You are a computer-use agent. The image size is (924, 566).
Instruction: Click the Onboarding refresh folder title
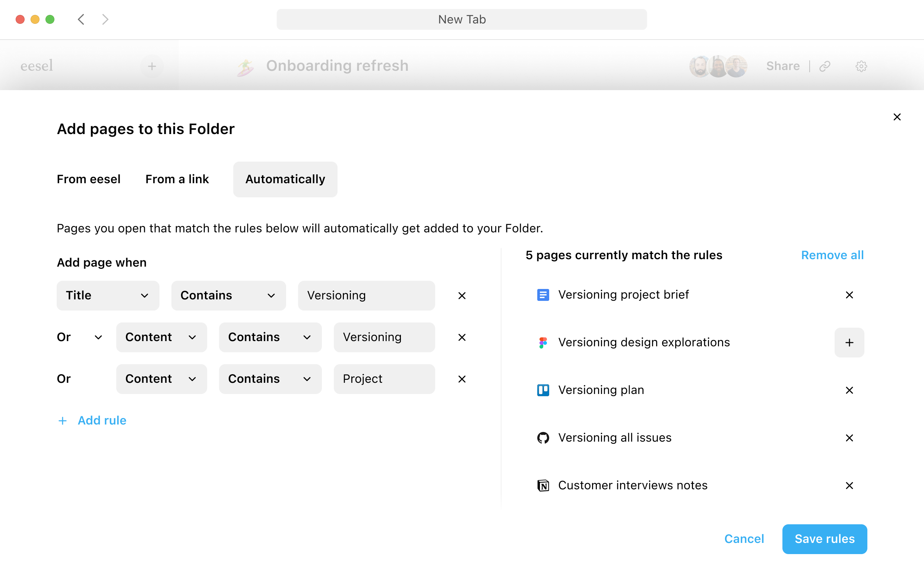click(337, 66)
